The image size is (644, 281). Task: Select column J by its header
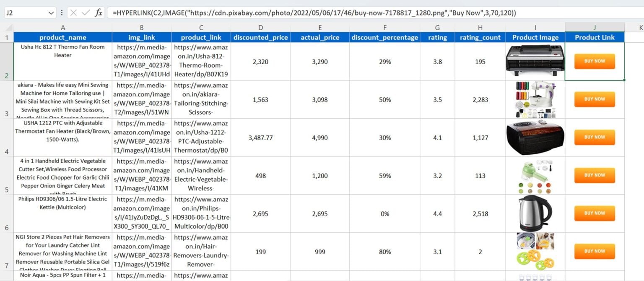[x=594, y=26]
